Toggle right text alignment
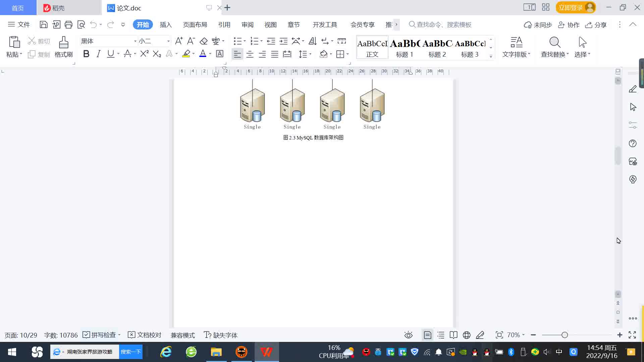The image size is (644, 362). point(262,54)
